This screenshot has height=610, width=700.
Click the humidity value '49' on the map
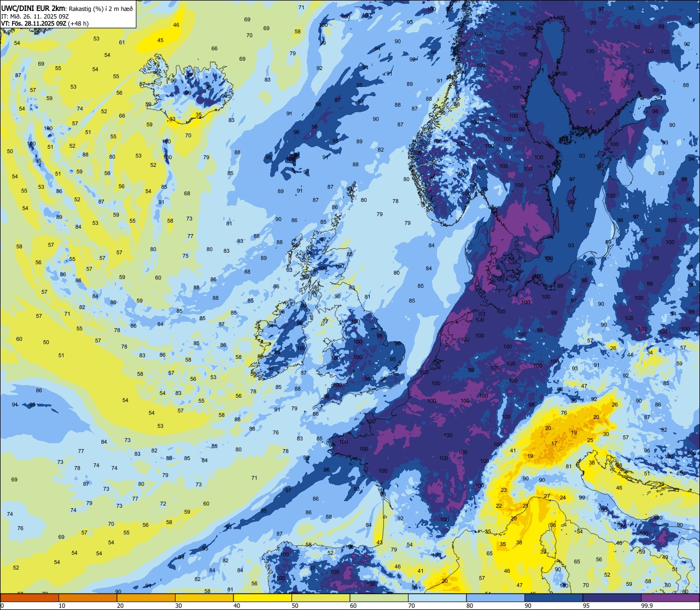pyautogui.click(x=665, y=557)
